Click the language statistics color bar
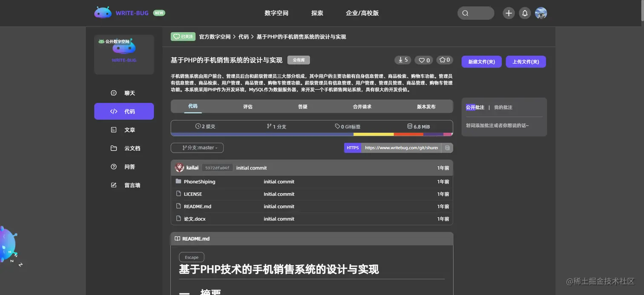The height and width of the screenshot is (295, 644). point(312,134)
